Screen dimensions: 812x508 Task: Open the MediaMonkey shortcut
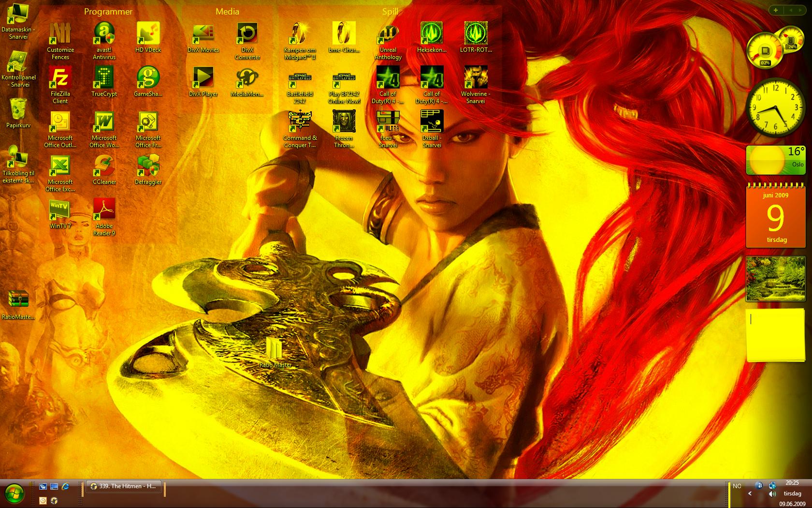(x=247, y=82)
